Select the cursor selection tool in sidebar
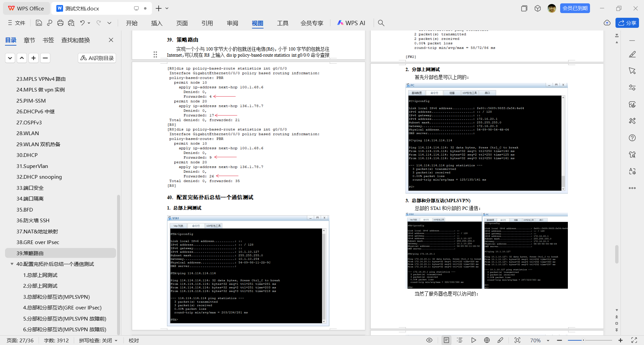 (632, 71)
